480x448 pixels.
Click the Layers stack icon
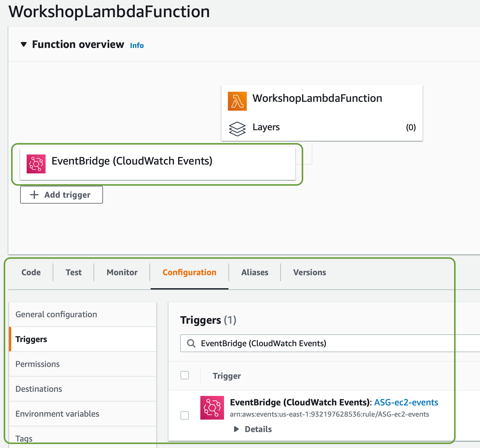point(238,129)
